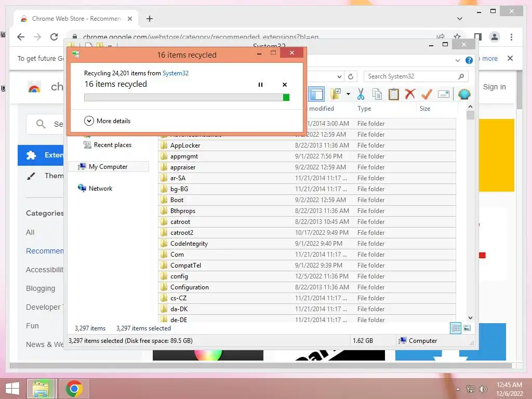Toggle the navigation pane layout icon
This screenshot has width=532, height=399.
[316, 95]
